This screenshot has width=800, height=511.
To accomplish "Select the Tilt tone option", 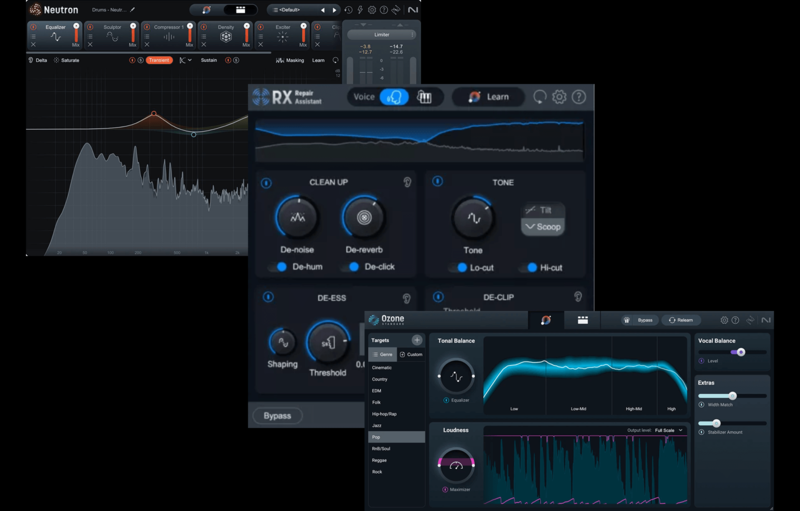I will coord(543,210).
